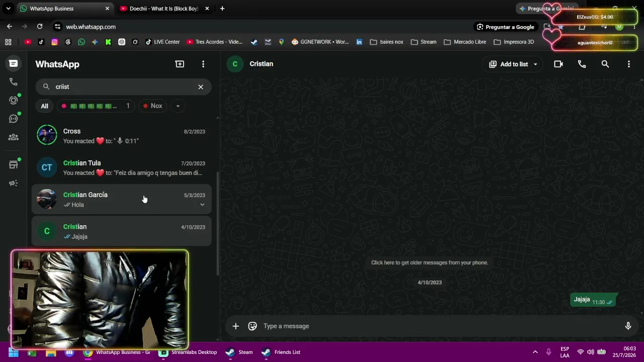Start a new chat with the plus icon
The width and height of the screenshot is (644, 362).
tap(180, 64)
